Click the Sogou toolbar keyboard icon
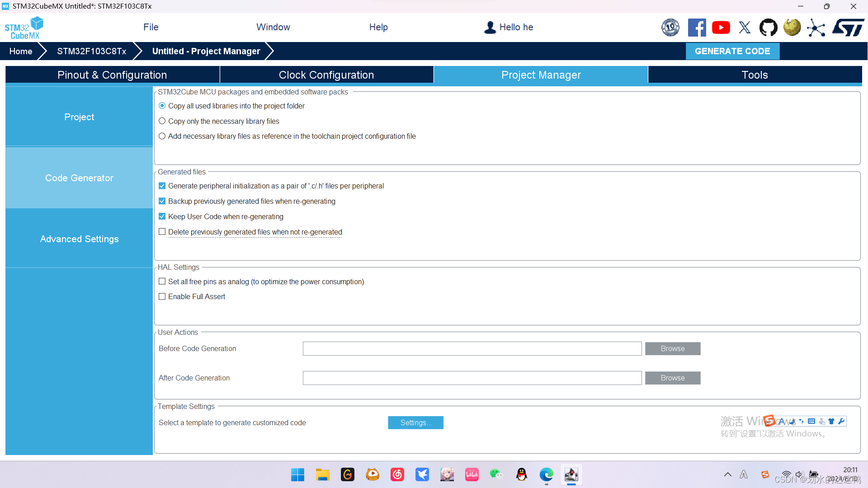Viewport: 868px width, 488px height. coord(811,421)
